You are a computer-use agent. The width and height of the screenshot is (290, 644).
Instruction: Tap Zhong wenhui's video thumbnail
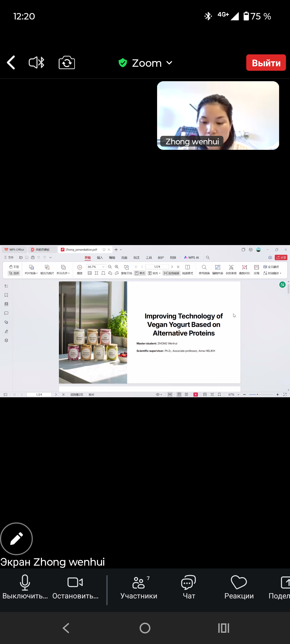tap(218, 115)
